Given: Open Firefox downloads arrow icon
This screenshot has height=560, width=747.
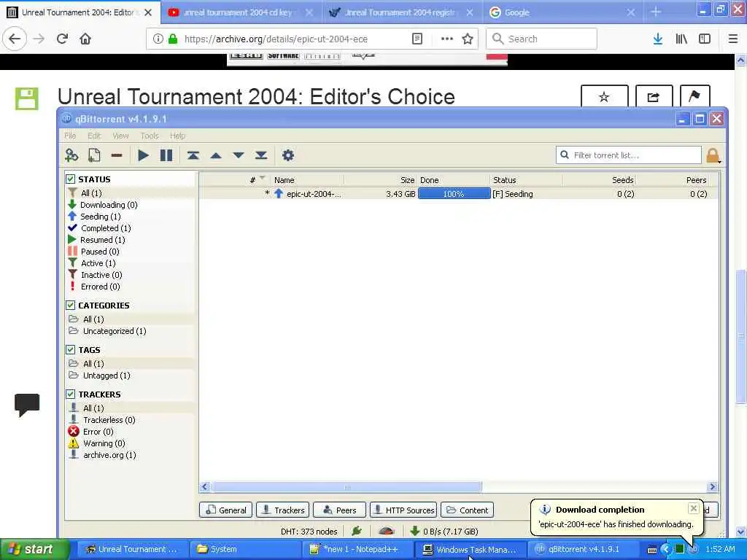Looking at the screenshot, I should pyautogui.click(x=658, y=39).
